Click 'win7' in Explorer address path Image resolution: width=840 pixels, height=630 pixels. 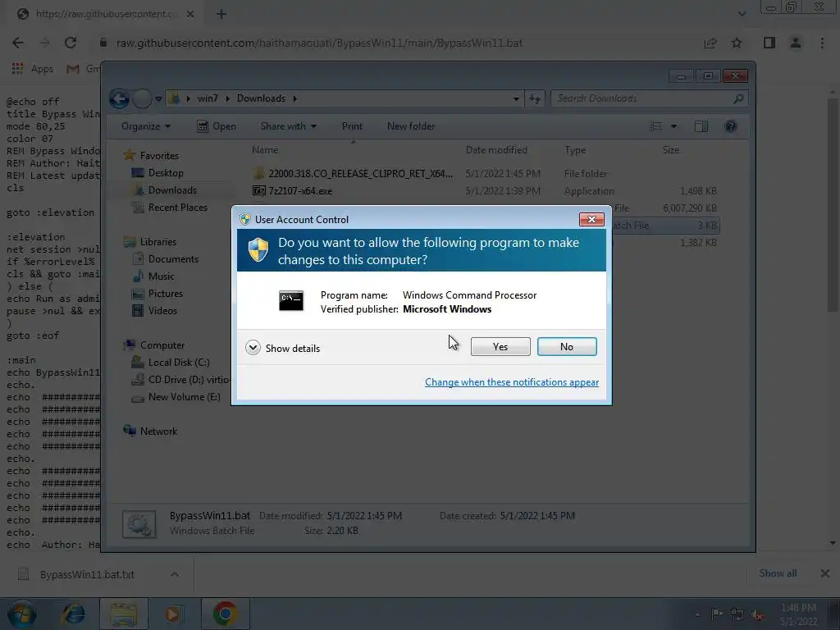pos(208,98)
